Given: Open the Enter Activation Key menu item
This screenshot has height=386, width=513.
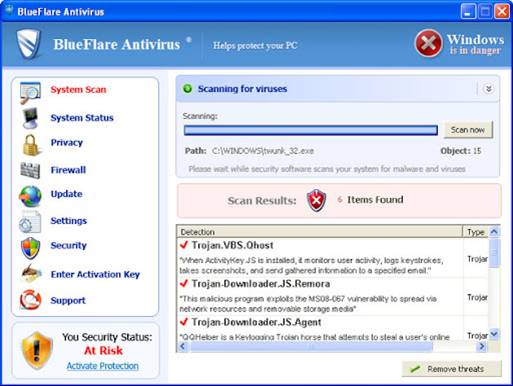Looking at the screenshot, I should point(95,274).
